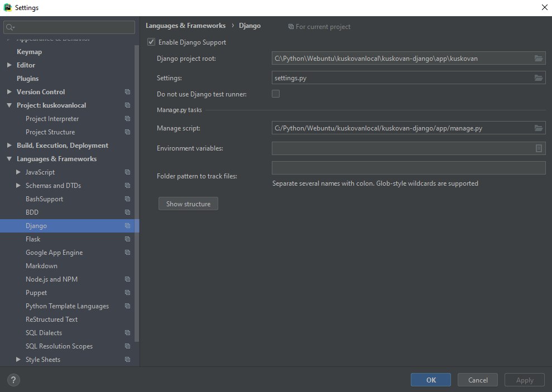Click project-level icon beside Django row
This screenshot has width=552, height=392.
pos(127,226)
